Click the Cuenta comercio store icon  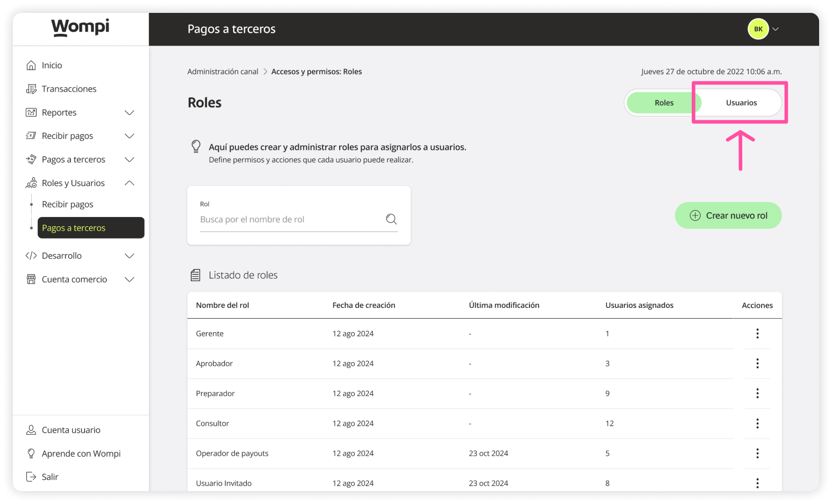(x=32, y=279)
